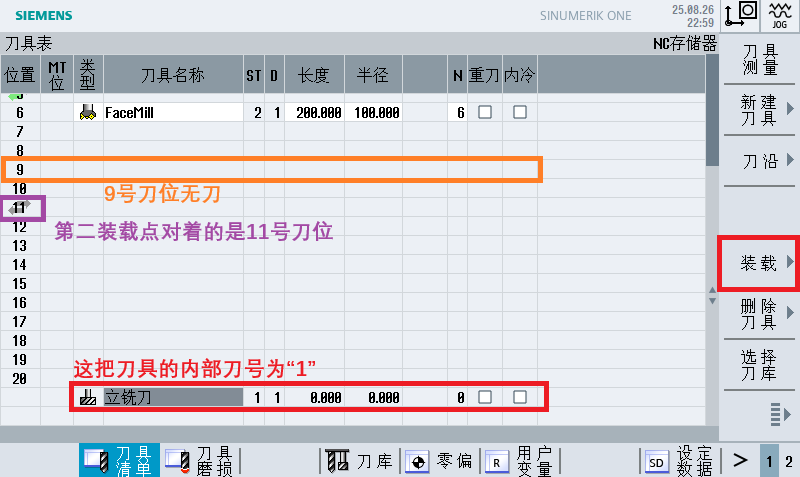
Task: Open the 刀具磨损 tool wear icon
Action: [x=179, y=461]
